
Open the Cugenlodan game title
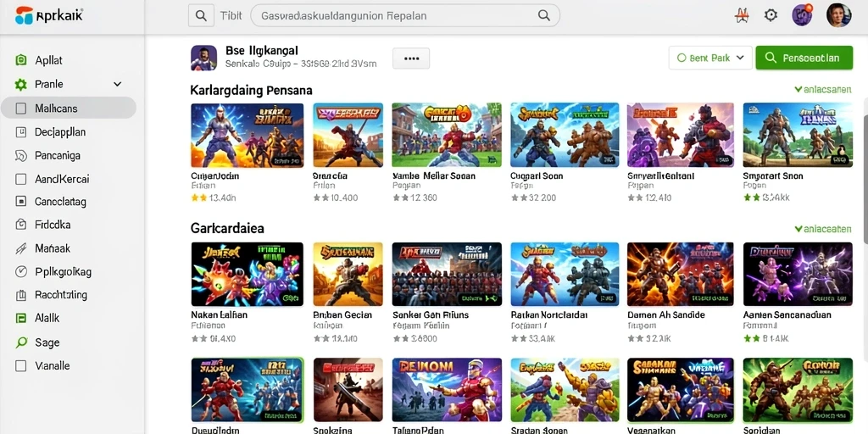pos(214,176)
